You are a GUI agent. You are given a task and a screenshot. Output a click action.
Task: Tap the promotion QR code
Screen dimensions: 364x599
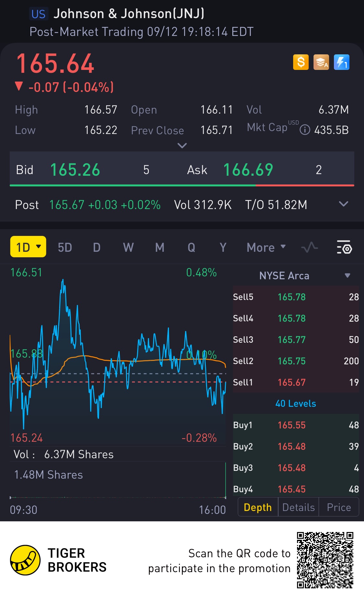coord(325,560)
